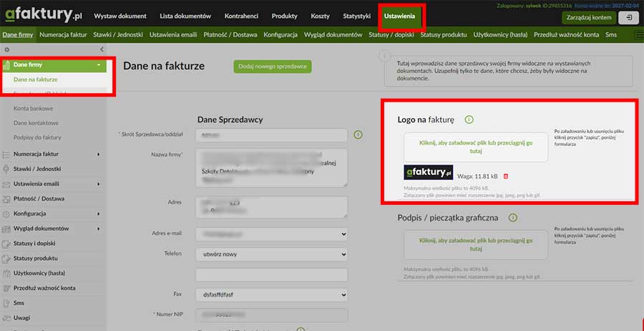Click the info icon next to Skrót Sprzedawcy field
This screenshot has width=644, height=331.
click(358, 135)
